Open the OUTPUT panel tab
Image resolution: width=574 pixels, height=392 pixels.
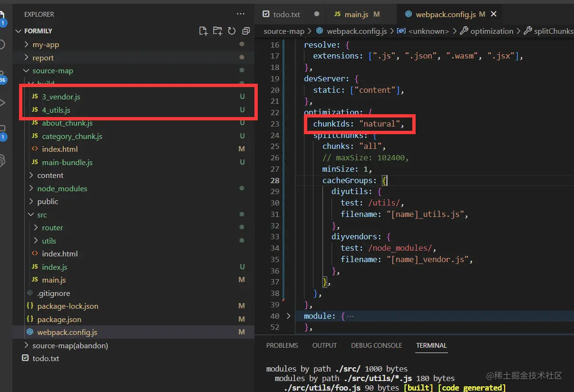click(x=324, y=345)
